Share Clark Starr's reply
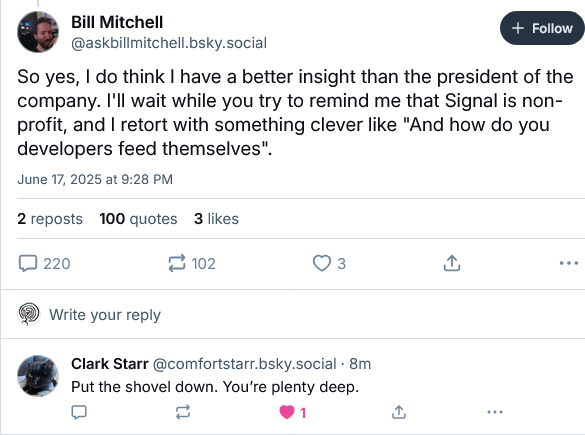585x435 pixels. click(399, 412)
